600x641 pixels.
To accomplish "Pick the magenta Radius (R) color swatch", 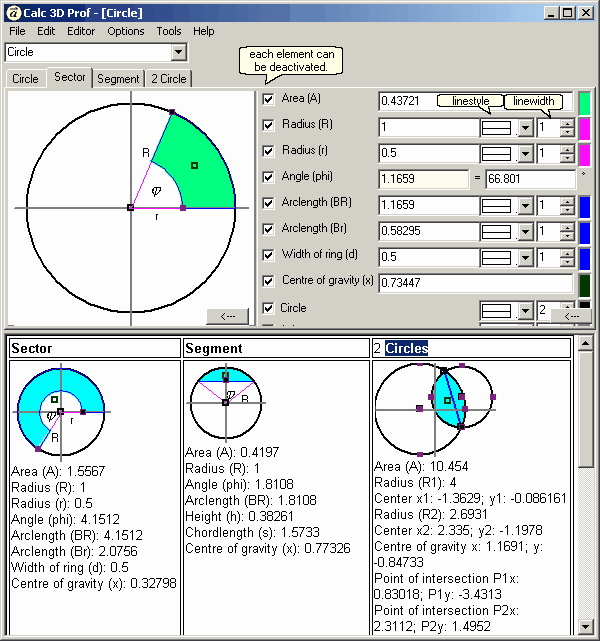I will coord(585,127).
